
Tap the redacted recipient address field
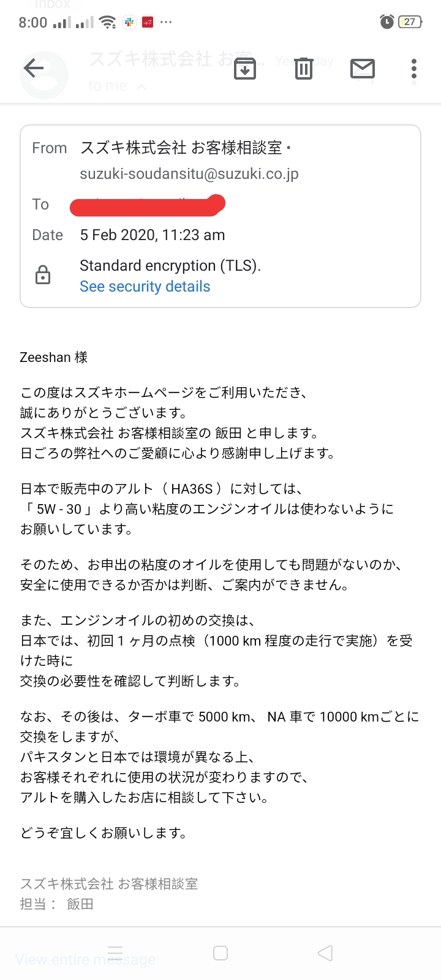pos(148,205)
